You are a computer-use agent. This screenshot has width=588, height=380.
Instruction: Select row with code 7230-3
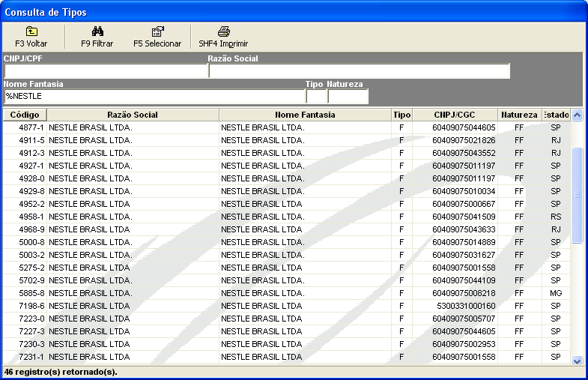286,344
